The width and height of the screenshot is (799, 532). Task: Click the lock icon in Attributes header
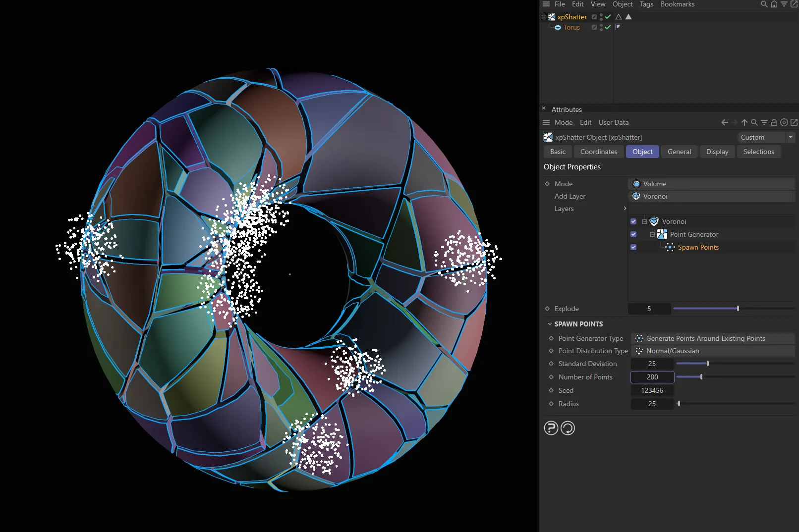pos(774,122)
